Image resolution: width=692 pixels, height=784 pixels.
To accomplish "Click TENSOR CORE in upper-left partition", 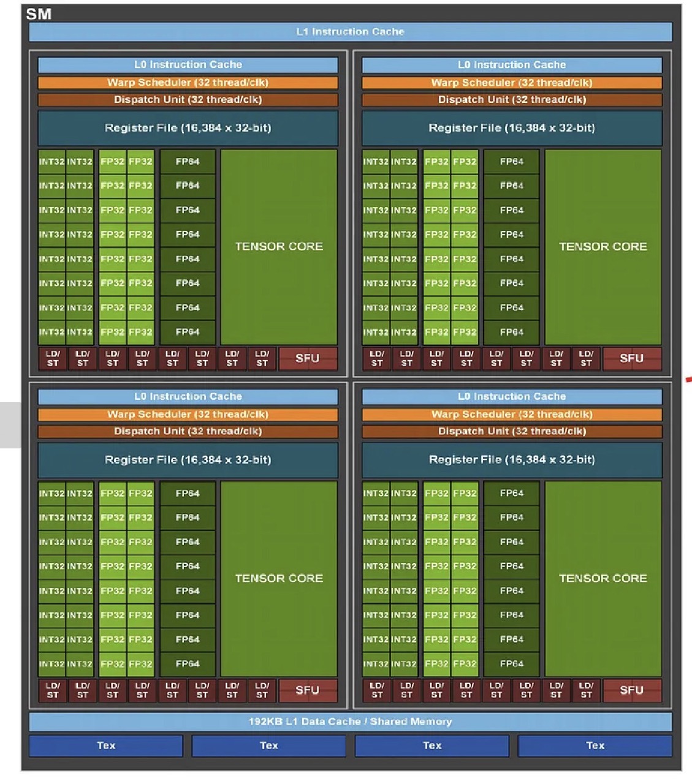I will (279, 246).
